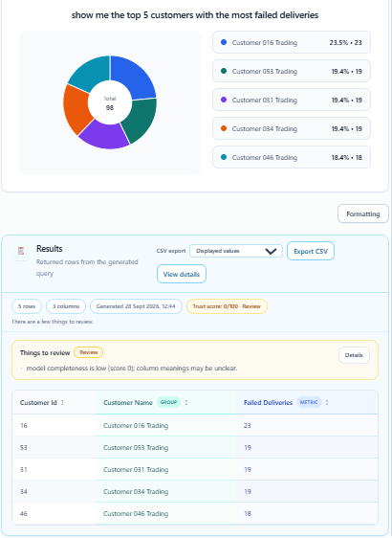Click the Generated 28 Sept 2026 chip
Image resolution: width=392 pixels, height=538 pixels.
(136, 306)
